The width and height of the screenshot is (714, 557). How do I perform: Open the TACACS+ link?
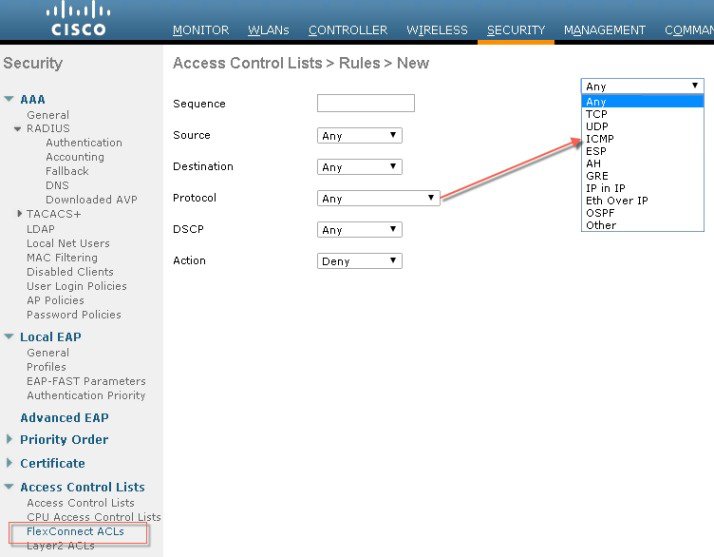pyautogui.click(x=54, y=214)
